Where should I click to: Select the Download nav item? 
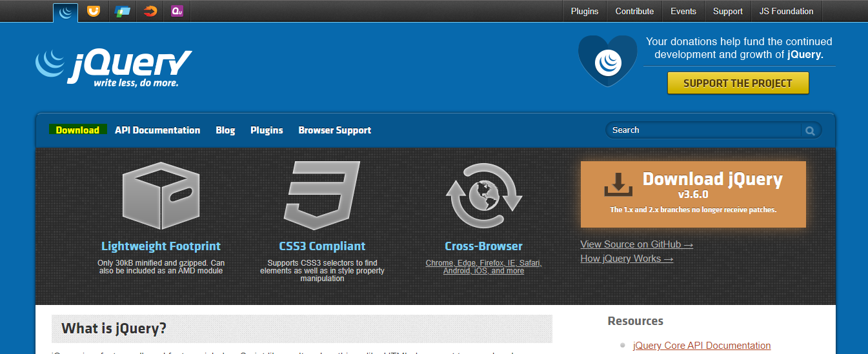(x=77, y=130)
